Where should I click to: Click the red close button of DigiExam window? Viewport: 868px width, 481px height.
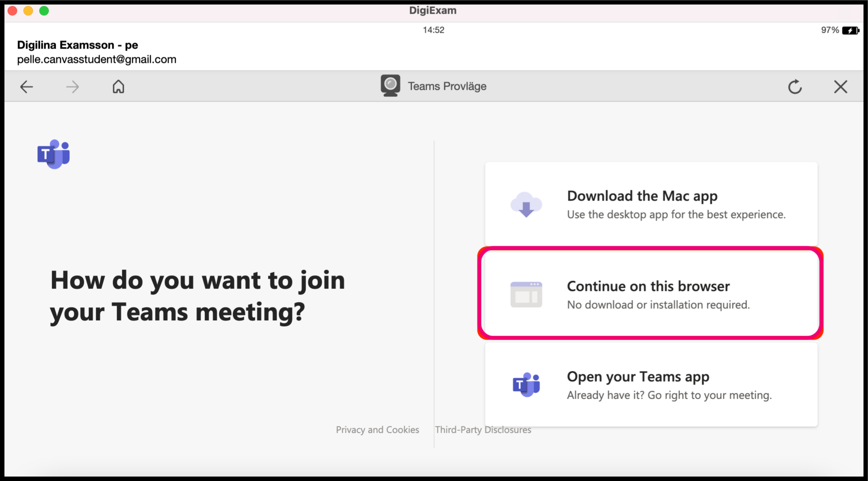[x=12, y=11]
